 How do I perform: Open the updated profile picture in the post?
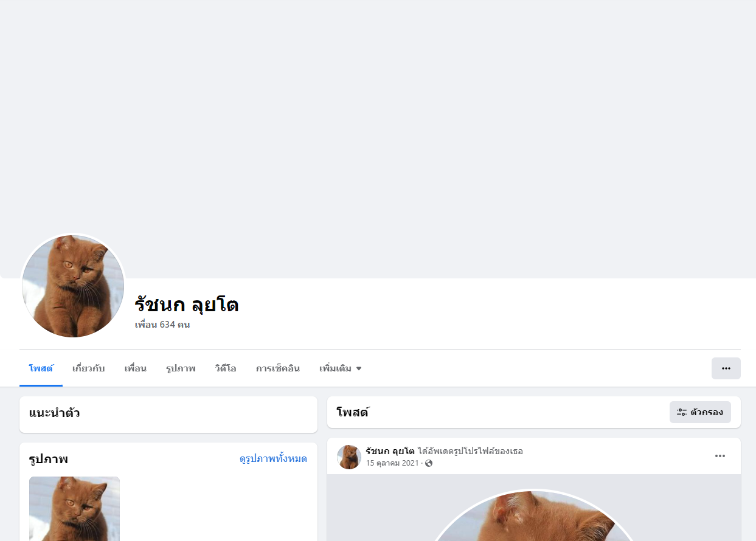tap(533, 515)
